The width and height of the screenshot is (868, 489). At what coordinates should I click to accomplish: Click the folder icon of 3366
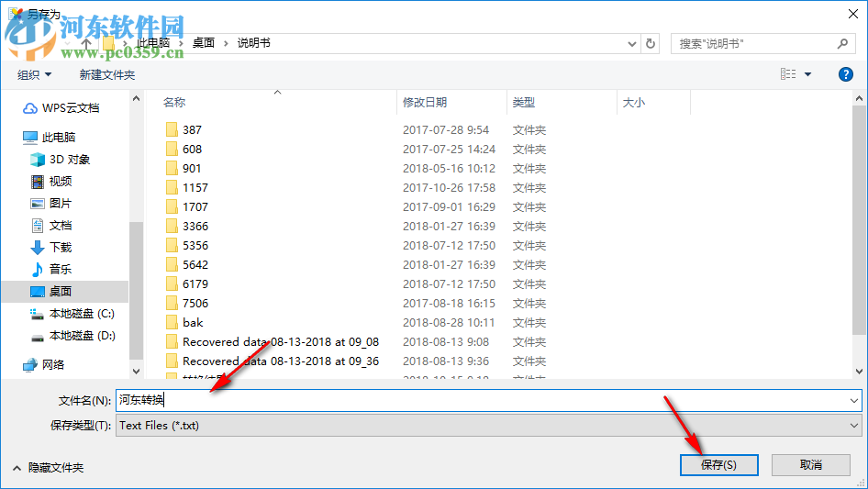tap(172, 226)
